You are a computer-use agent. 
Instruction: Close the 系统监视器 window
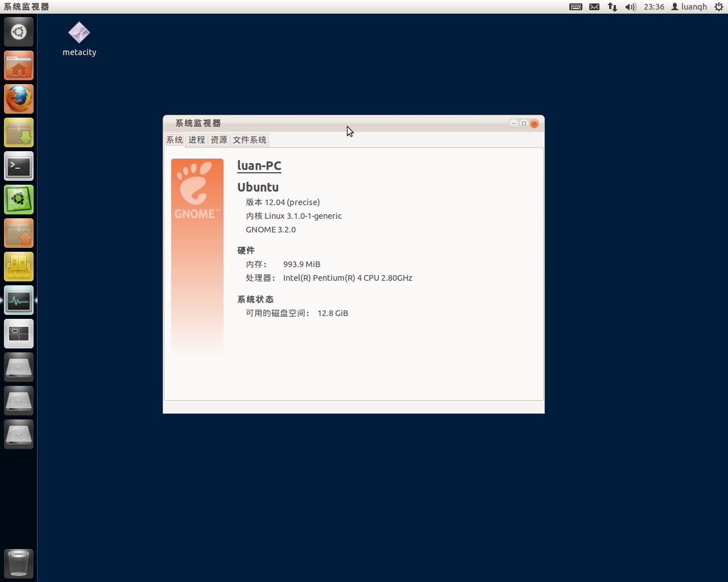click(x=534, y=123)
